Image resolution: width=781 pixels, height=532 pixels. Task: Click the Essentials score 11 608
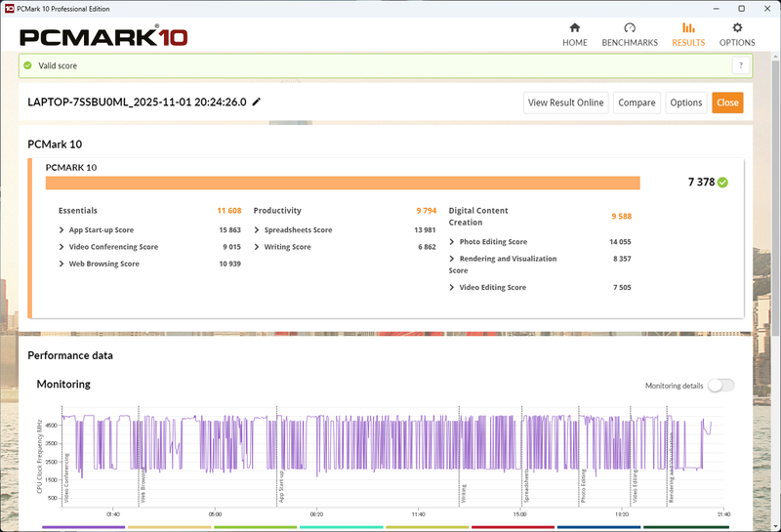click(229, 211)
